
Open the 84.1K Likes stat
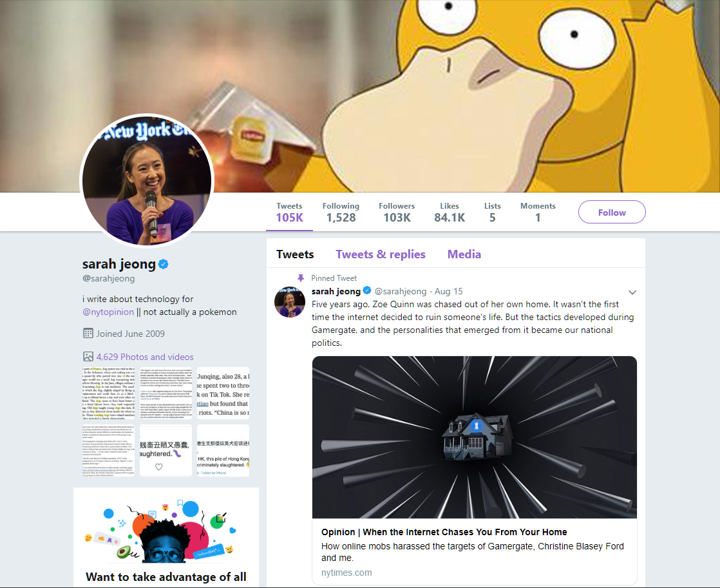[450, 213]
